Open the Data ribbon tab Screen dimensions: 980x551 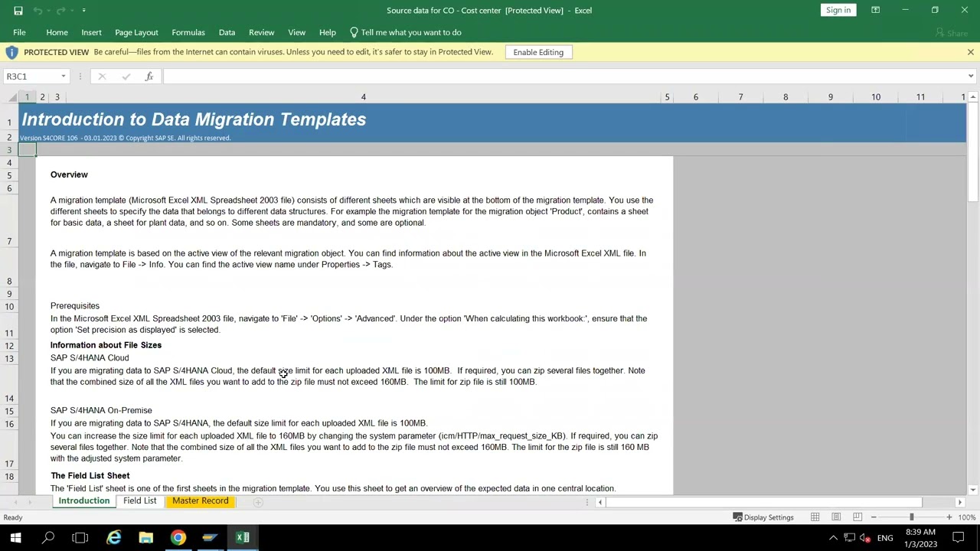point(227,32)
